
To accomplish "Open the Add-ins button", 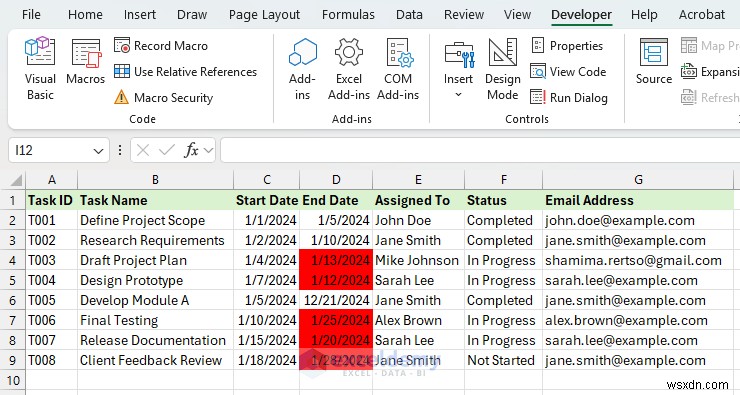I will (303, 68).
